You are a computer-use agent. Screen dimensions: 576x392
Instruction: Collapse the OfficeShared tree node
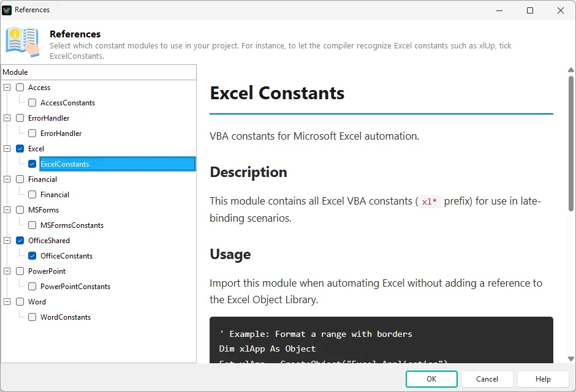click(7, 241)
